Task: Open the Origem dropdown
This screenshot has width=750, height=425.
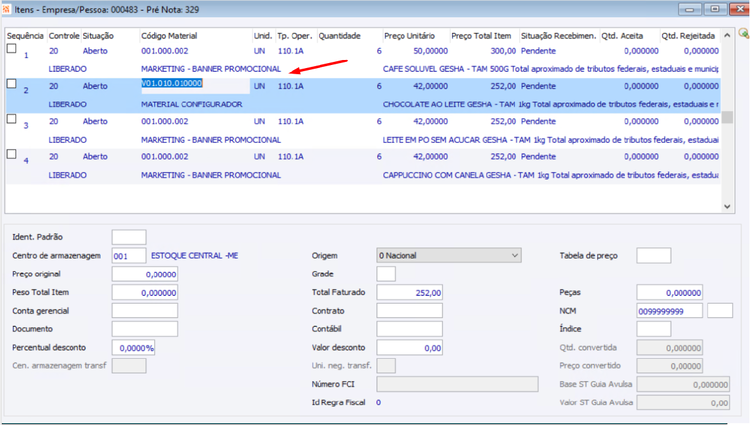Action: (449, 255)
